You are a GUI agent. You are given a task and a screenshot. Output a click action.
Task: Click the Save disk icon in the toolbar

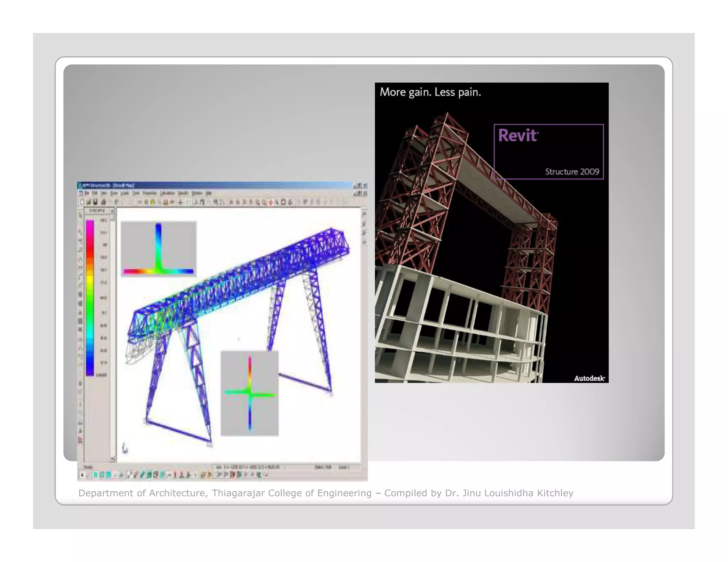pyautogui.click(x=95, y=202)
